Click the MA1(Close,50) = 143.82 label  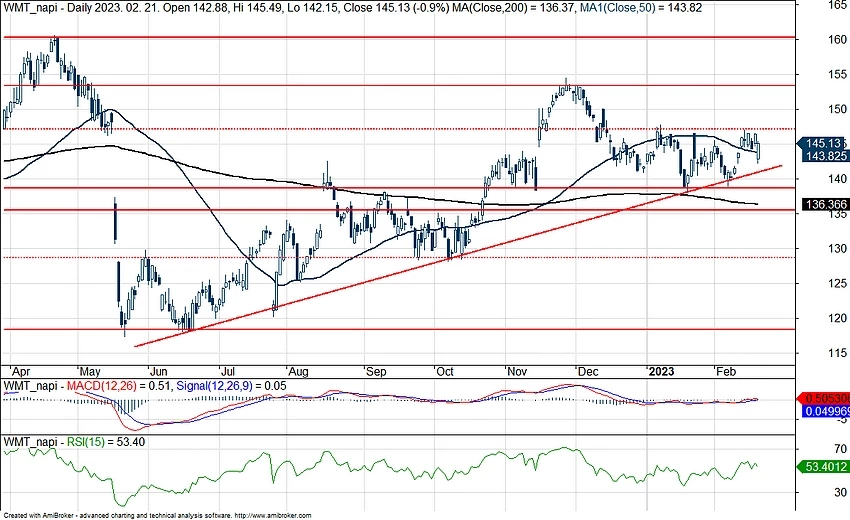(x=640, y=8)
